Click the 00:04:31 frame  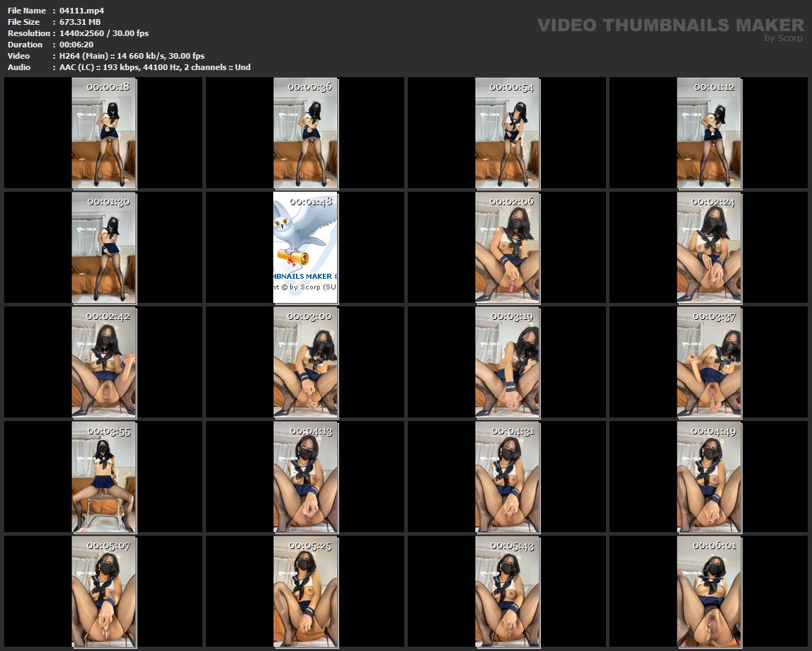[507, 477]
